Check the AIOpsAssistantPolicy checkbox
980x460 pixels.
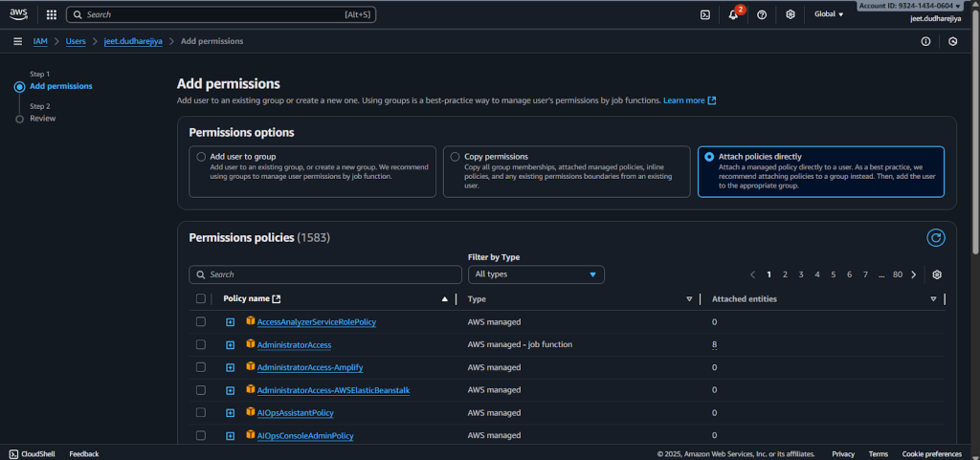201,412
